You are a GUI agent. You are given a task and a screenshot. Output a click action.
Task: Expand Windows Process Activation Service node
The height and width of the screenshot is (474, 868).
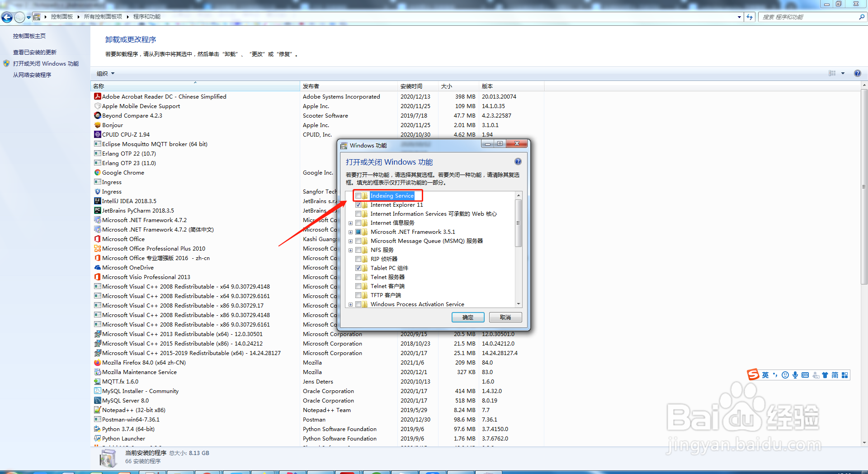click(350, 304)
